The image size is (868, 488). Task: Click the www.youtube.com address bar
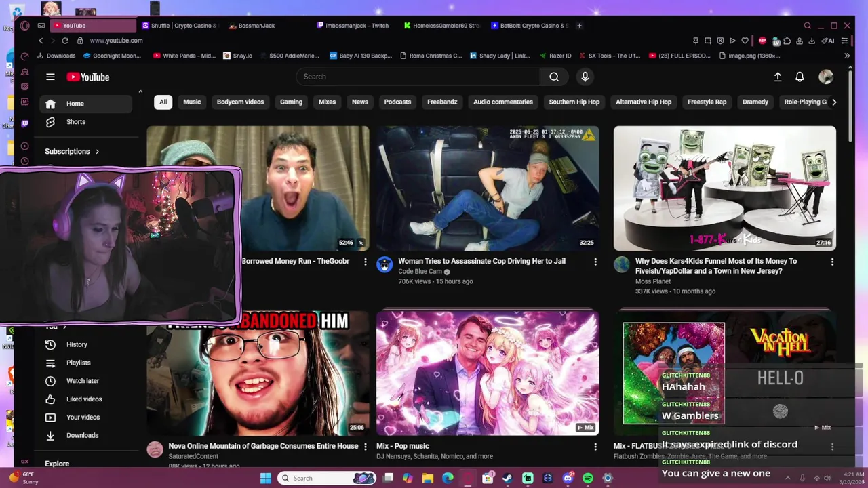116,41
